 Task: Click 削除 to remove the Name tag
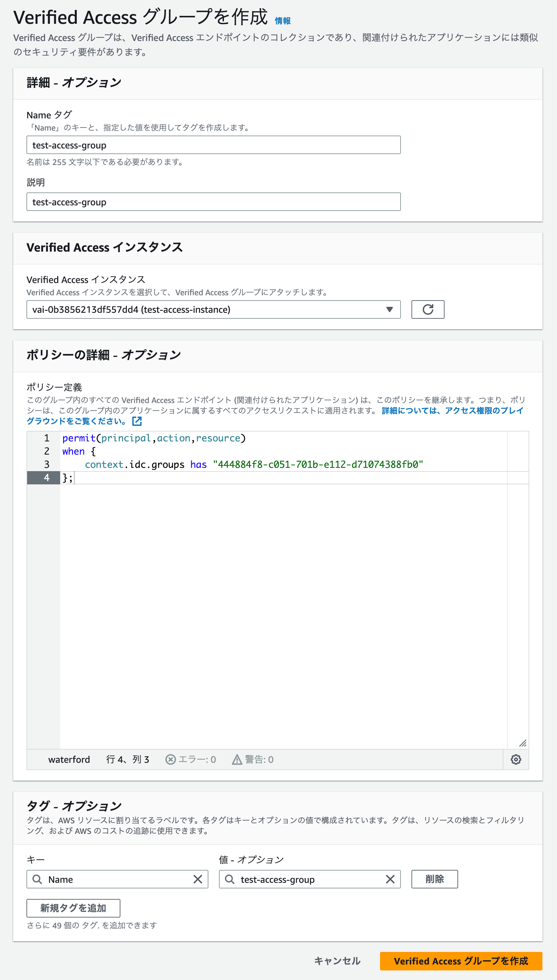434,879
